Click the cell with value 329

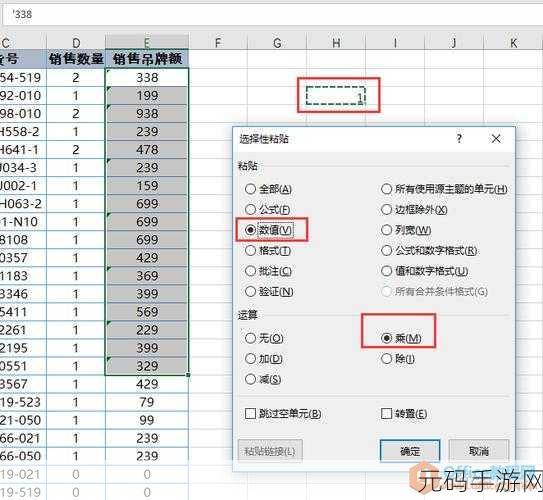[x=147, y=366]
